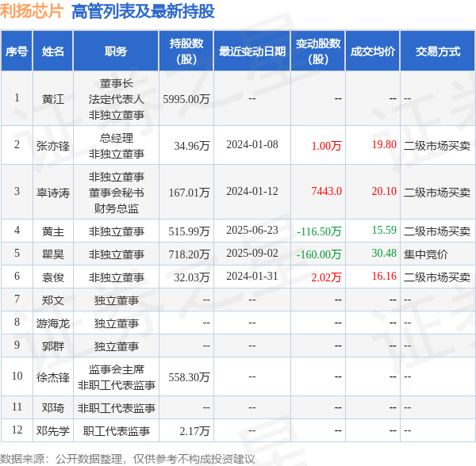
Task: Click the 利扬芯片 title text
Action: tap(32, 11)
